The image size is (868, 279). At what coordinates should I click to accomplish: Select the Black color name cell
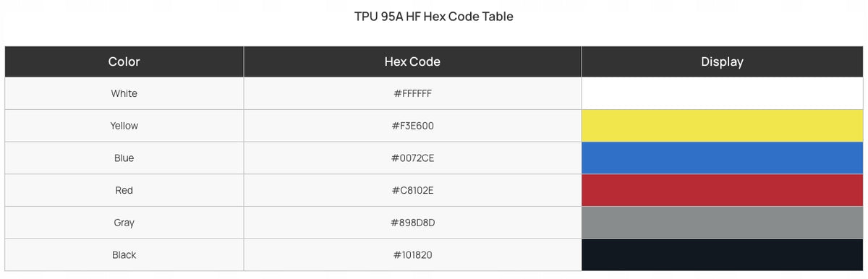124,255
